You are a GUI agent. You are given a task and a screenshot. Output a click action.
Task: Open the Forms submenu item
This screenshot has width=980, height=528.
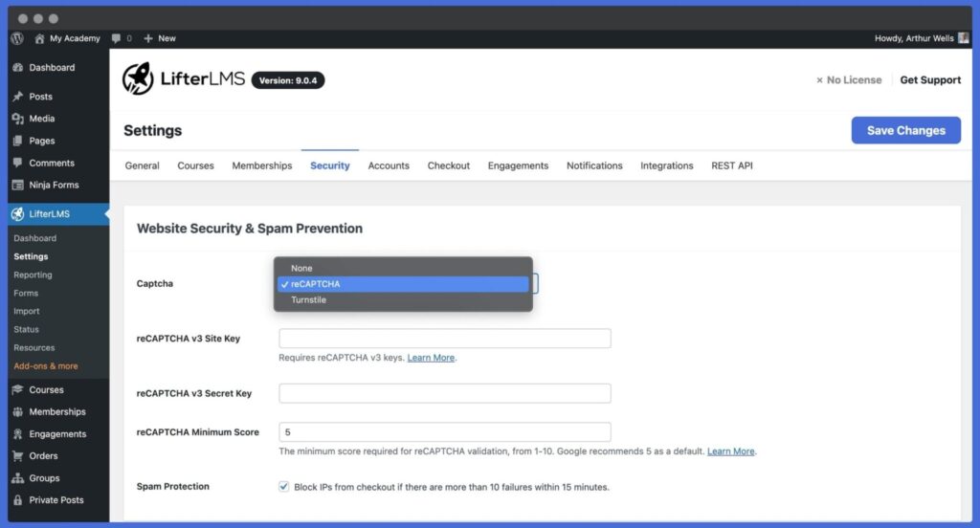[x=26, y=293]
